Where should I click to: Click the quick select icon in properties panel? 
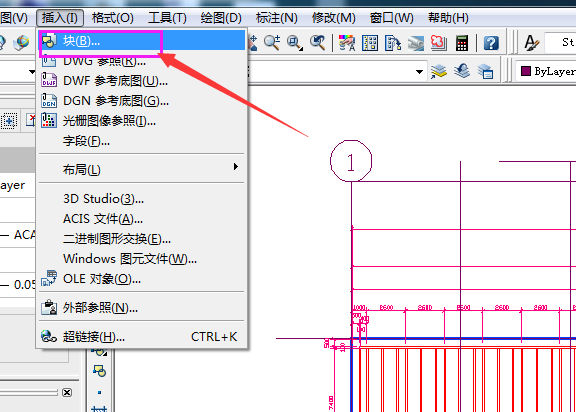tap(9, 120)
